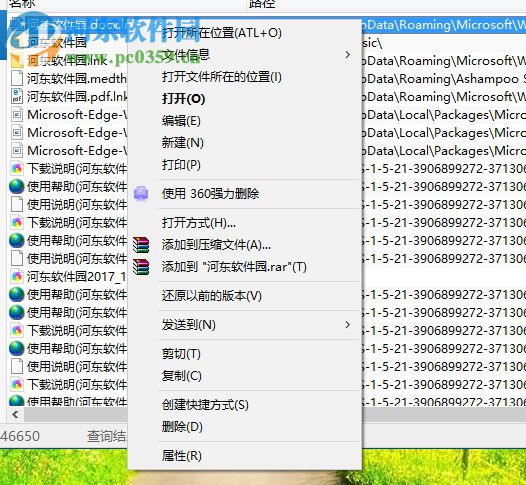This screenshot has height=485, width=526.
Task: Choose 添加到压缩文件(A)...
Action: [x=216, y=245]
